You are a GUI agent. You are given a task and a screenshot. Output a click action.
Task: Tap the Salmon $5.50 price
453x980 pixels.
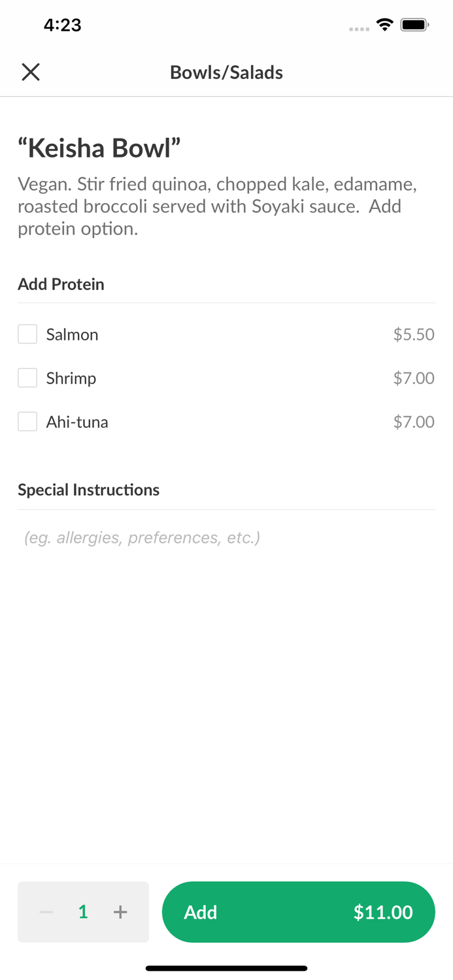tap(414, 335)
